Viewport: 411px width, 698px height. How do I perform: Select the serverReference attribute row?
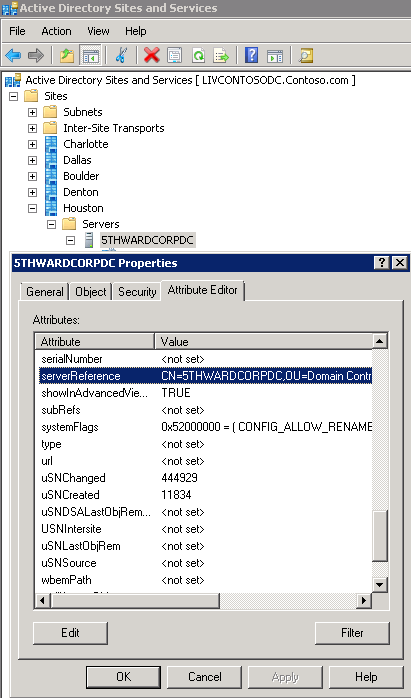(x=205, y=376)
